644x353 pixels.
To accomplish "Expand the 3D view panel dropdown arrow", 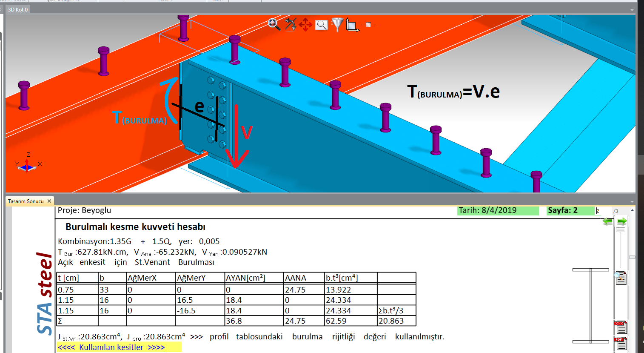I will point(632,10).
